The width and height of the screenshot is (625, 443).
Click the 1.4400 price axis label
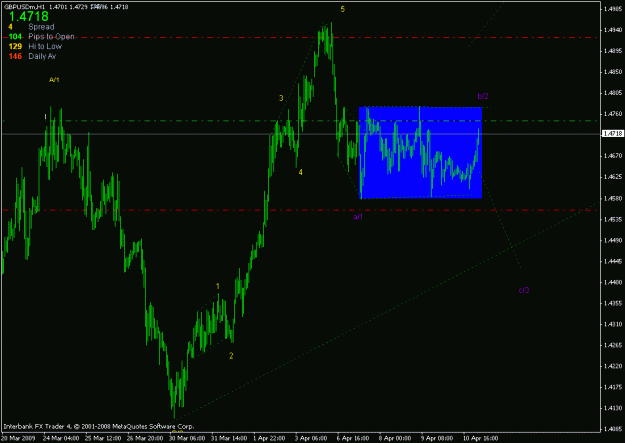click(613, 282)
